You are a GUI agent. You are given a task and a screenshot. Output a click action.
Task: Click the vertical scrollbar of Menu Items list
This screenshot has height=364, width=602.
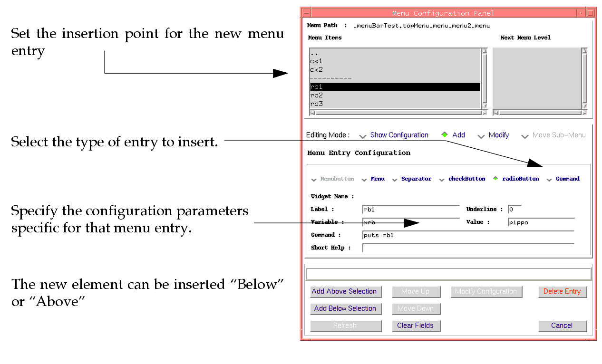484,78
